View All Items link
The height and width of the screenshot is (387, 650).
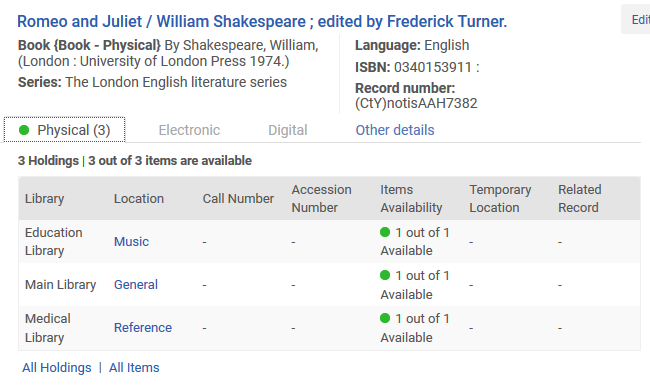click(134, 368)
